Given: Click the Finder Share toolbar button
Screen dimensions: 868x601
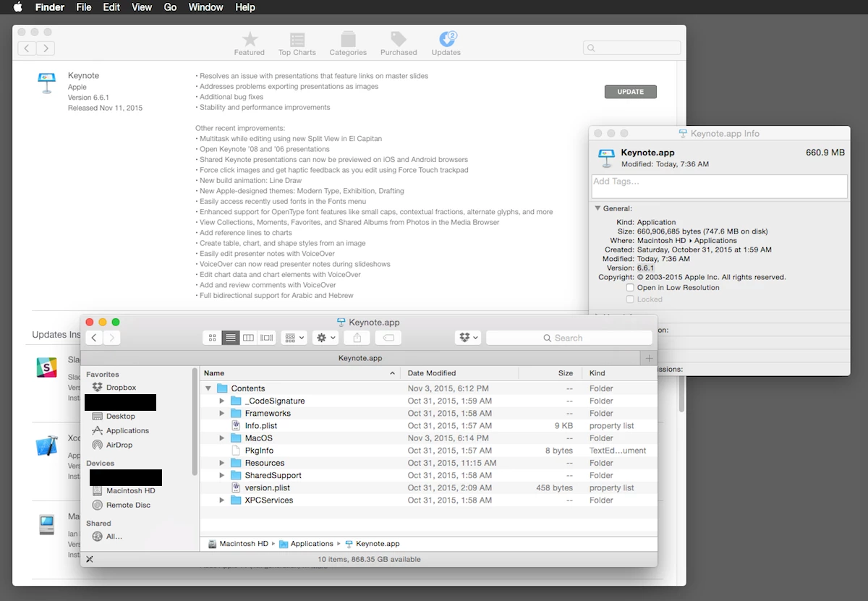Looking at the screenshot, I should (x=357, y=338).
